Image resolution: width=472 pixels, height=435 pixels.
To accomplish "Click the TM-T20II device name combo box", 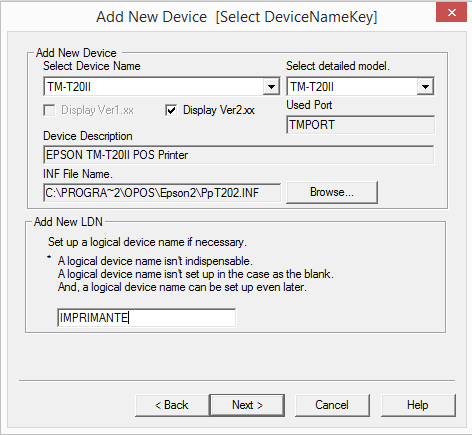I will [x=162, y=87].
